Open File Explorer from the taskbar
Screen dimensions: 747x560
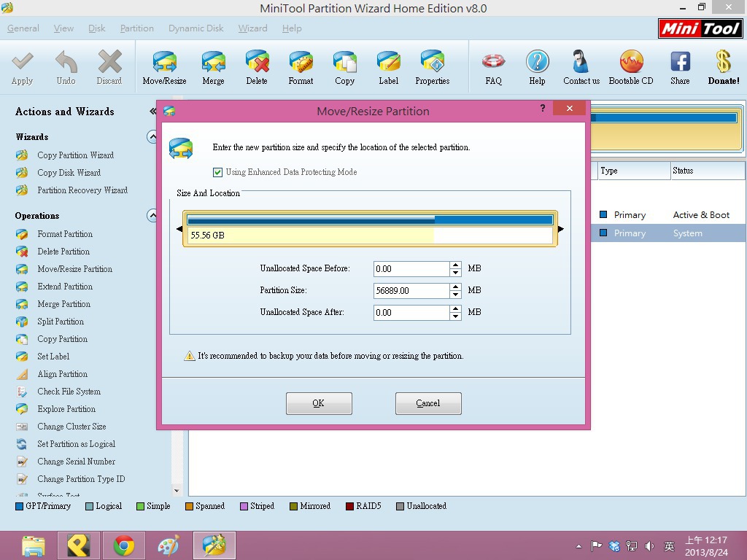[34, 545]
